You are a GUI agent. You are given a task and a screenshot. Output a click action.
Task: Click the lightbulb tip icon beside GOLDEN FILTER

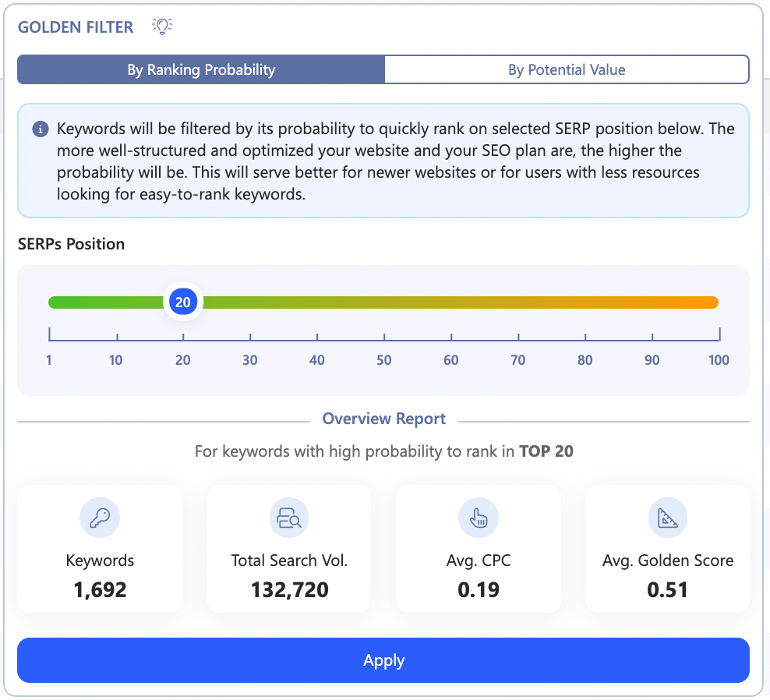(161, 26)
